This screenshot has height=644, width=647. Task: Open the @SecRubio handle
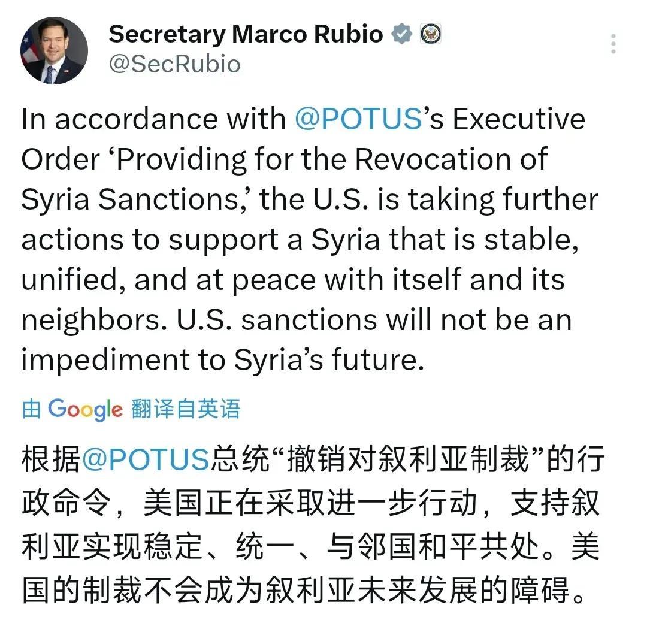tap(175, 64)
